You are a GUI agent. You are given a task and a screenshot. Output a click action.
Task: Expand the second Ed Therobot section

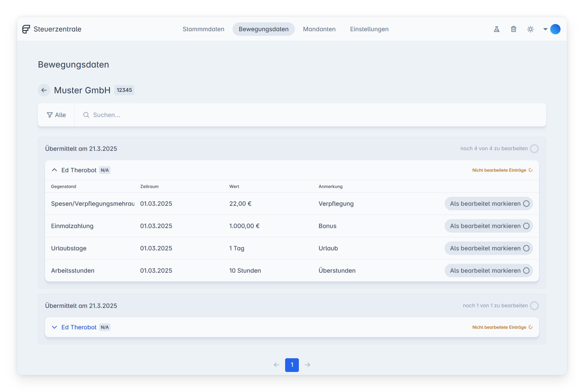coord(54,327)
